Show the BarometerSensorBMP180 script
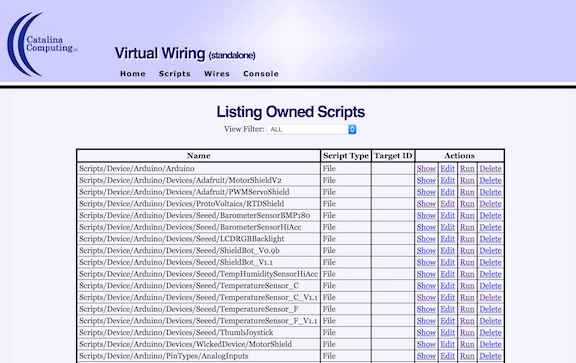This screenshot has width=576, height=363. coord(426,216)
